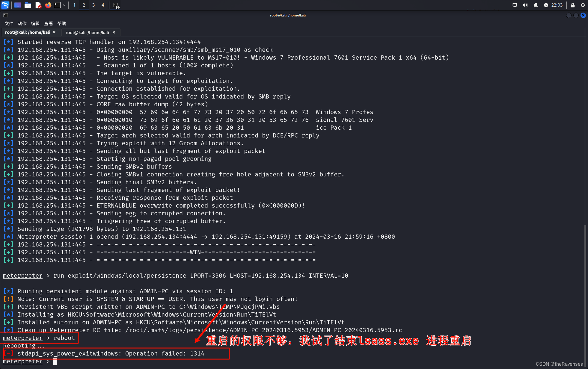Screen dimensions: 588x369
Task: Switch to workspace 2
Action: pyautogui.click(x=84, y=5)
